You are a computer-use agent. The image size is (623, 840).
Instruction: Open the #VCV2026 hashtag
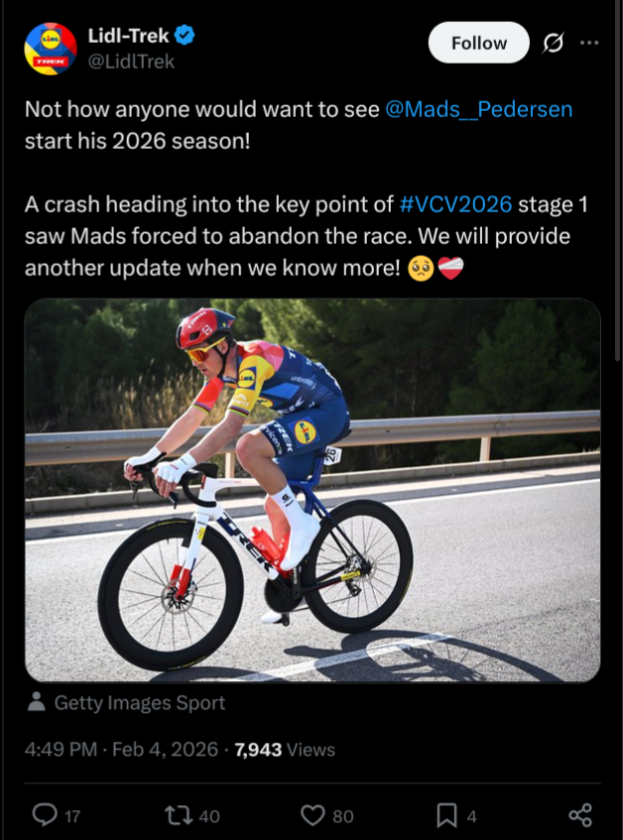[456, 204]
